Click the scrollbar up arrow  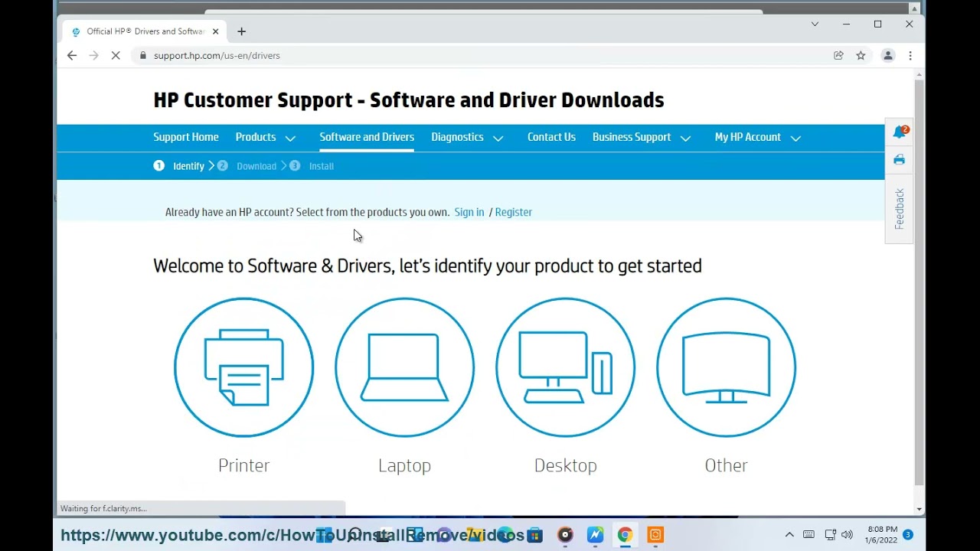pyautogui.click(x=919, y=74)
